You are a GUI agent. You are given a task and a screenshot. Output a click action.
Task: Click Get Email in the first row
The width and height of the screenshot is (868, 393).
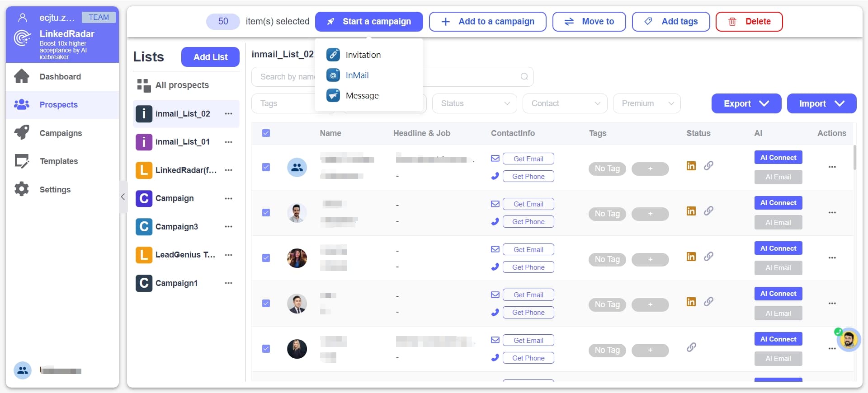(x=528, y=159)
